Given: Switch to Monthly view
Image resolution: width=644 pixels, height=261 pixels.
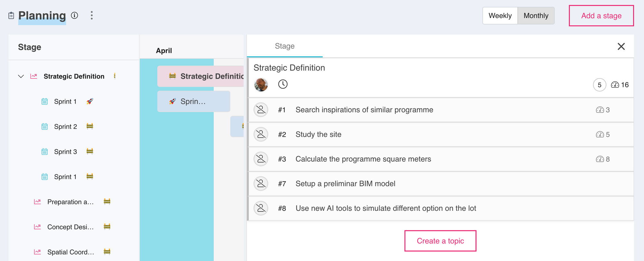Looking at the screenshot, I should click(536, 16).
